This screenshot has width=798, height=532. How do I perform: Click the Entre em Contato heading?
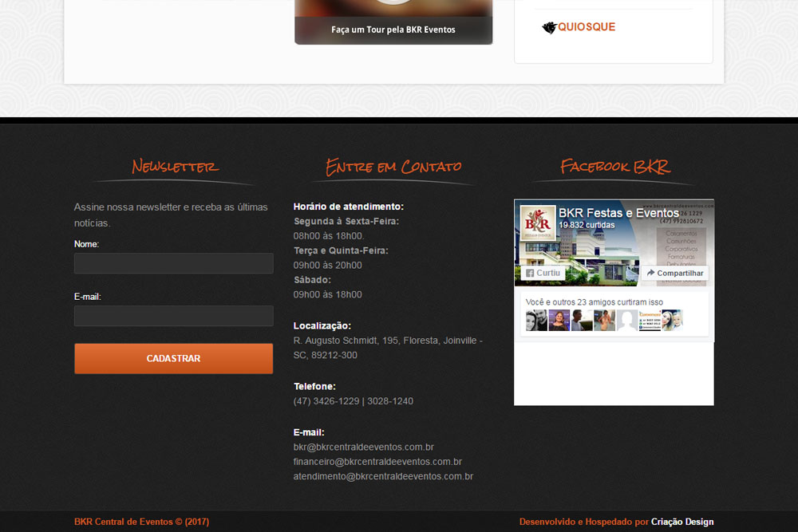pyautogui.click(x=393, y=167)
